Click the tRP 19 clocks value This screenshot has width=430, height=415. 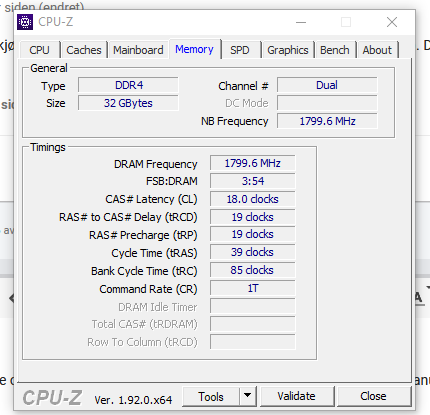(x=253, y=234)
